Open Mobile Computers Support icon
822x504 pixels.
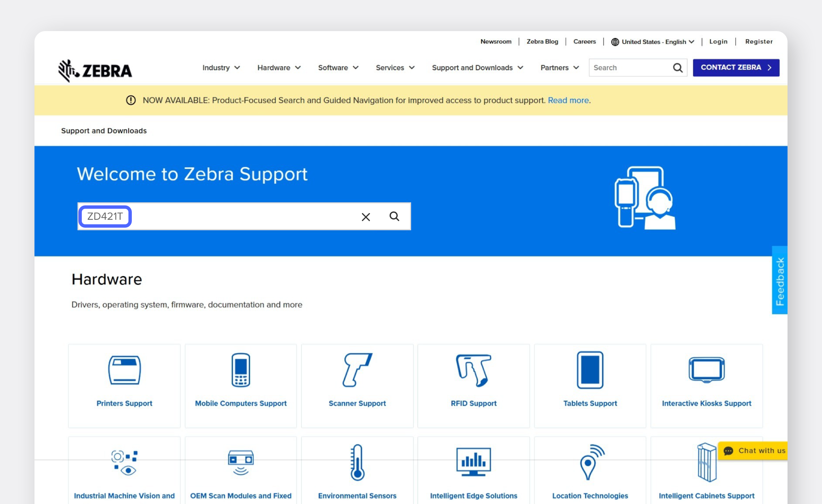click(241, 370)
